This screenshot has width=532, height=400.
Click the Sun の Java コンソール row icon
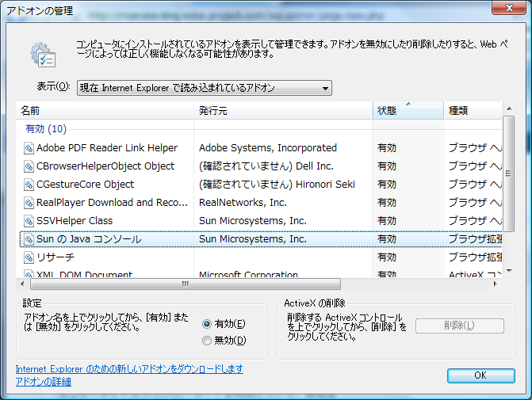[29, 239]
